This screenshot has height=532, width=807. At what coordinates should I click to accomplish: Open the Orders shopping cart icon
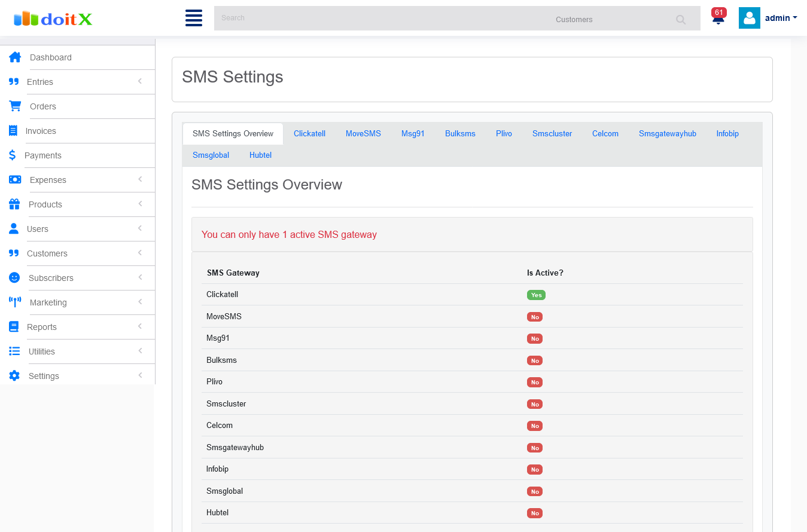pos(15,106)
